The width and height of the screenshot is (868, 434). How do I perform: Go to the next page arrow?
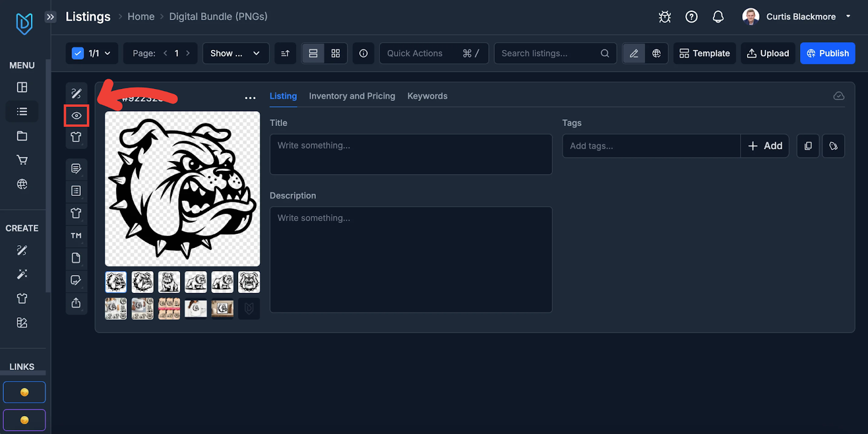coord(188,53)
